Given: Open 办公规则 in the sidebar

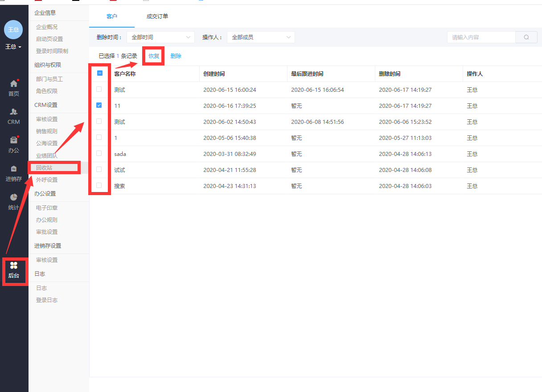Looking at the screenshot, I should click(47, 220).
